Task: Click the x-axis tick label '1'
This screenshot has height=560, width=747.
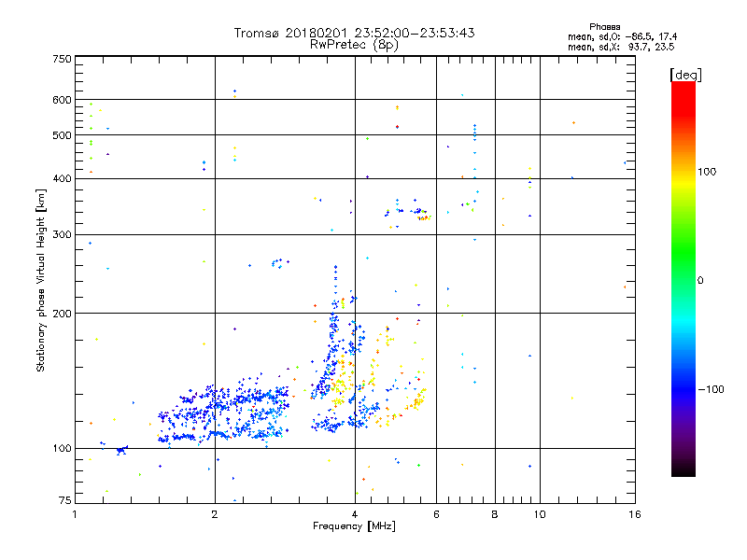Action: (75, 514)
